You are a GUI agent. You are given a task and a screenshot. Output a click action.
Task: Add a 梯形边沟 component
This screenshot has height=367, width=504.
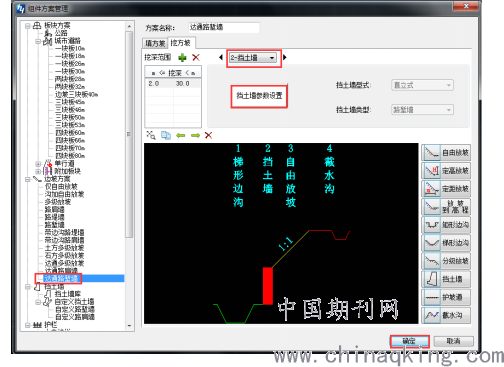[446, 243]
